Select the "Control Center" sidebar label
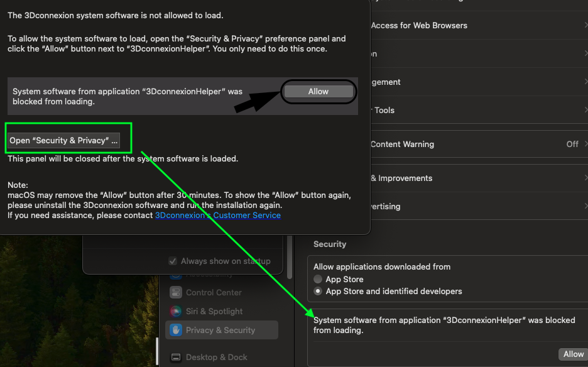 click(214, 292)
